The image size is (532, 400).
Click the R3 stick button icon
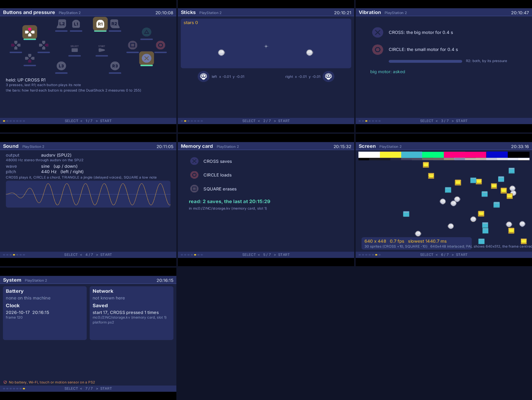point(115,66)
